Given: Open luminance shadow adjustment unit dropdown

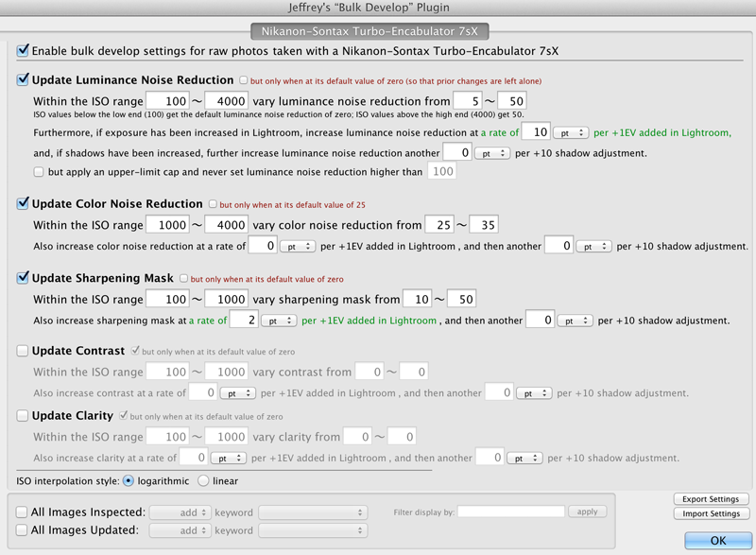Looking at the screenshot, I should 492,153.
